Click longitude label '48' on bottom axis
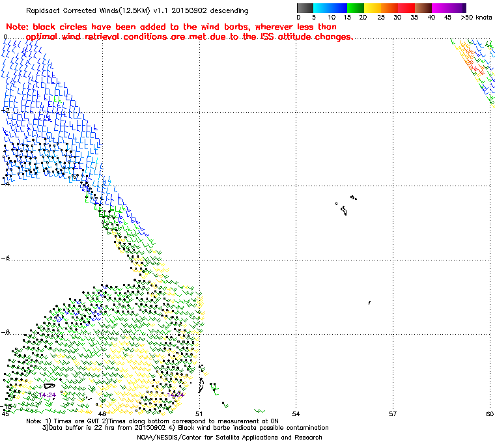This screenshot has height=448, width=495. point(102,413)
